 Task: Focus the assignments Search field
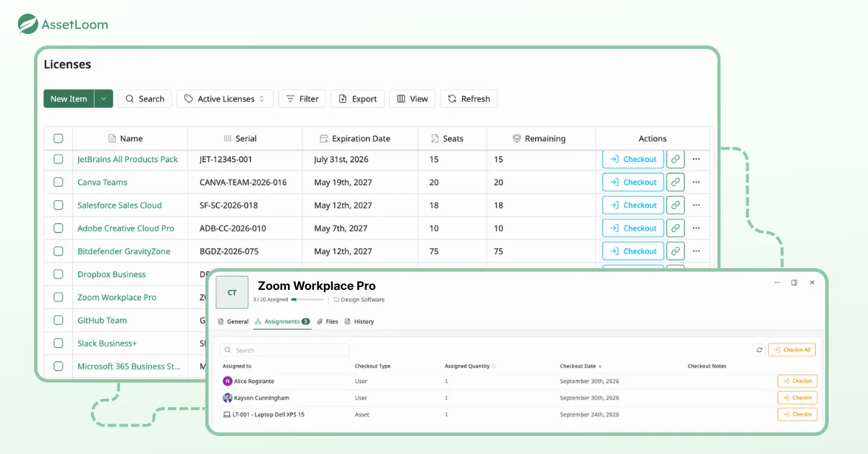point(284,350)
